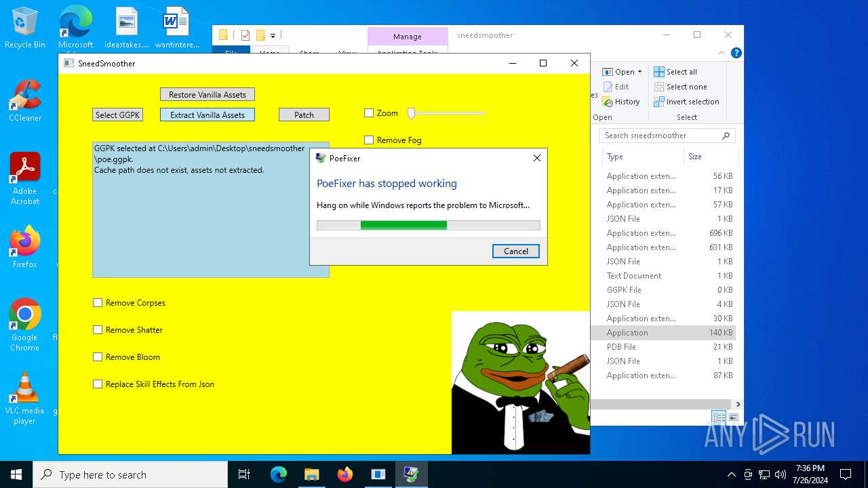Click History in the Explorer ribbon
The width and height of the screenshot is (868, 488).
[620, 102]
